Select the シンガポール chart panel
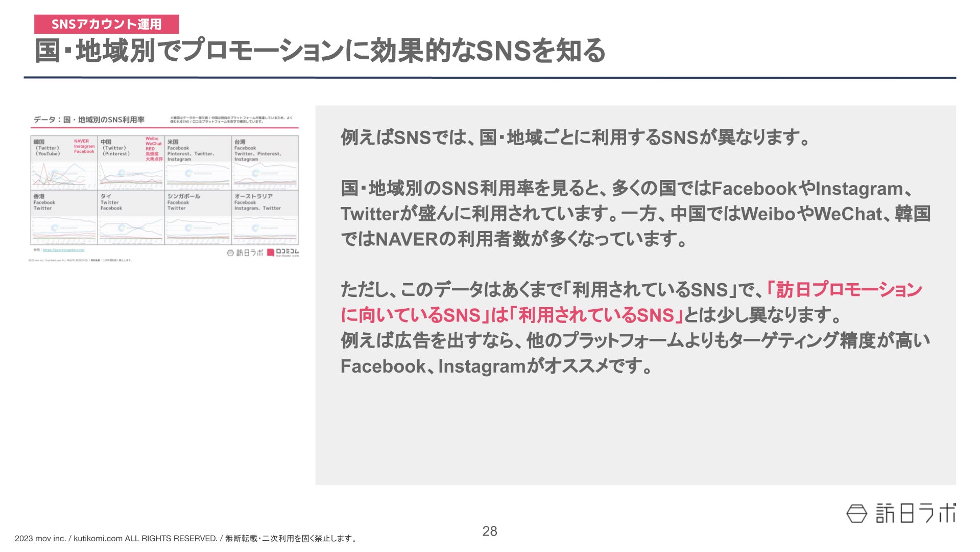The width and height of the screenshot is (980, 552). click(198, 217)
